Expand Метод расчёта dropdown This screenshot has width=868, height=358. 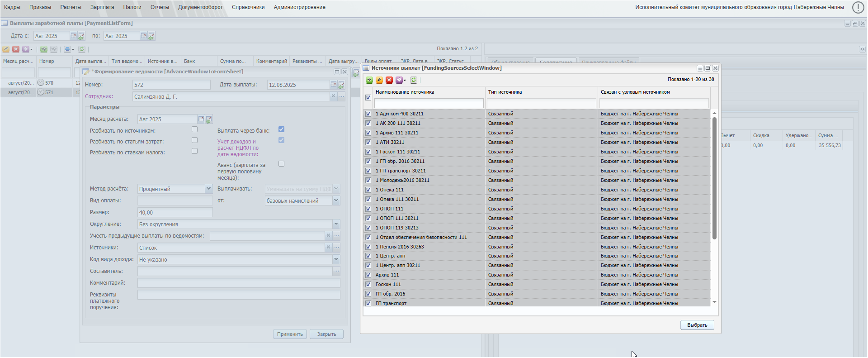[x=208, y=189]
